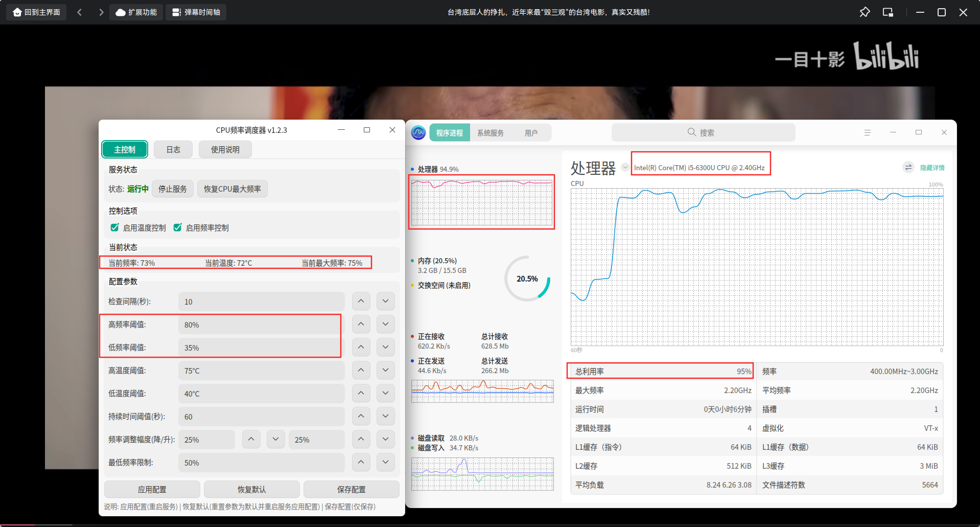Select 程序进程 tab in system monitor
Viewport: 980px width, 527px height.
tap(450, 133)
